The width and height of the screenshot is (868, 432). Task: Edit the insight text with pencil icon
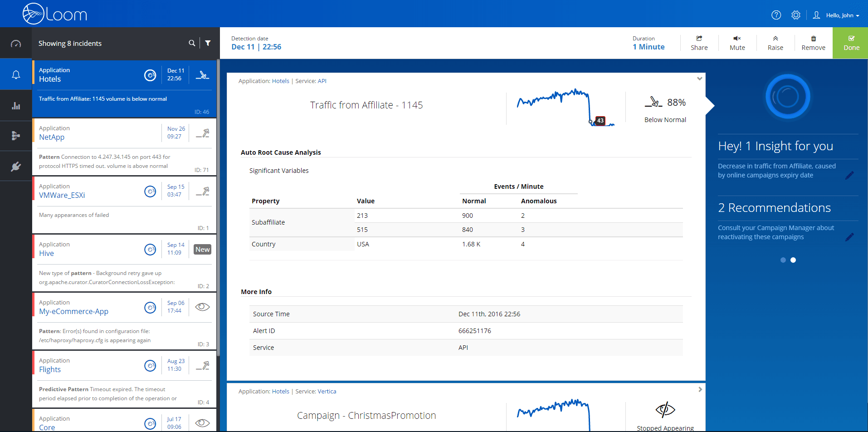tap(849, 175)
